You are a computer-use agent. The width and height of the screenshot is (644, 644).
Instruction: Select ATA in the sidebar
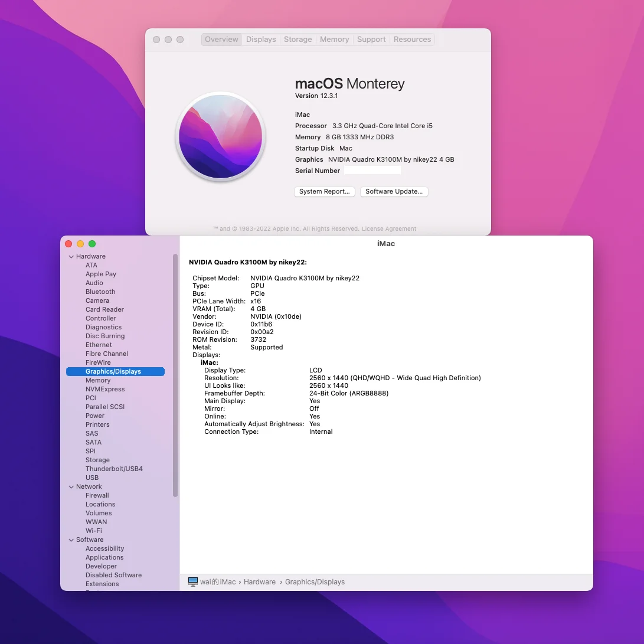point(91,265)
